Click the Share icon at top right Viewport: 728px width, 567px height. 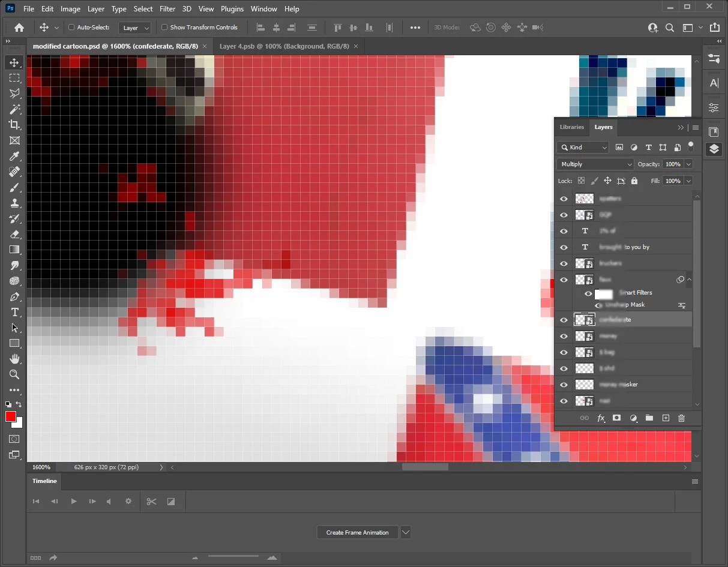[x=715, y=28]
